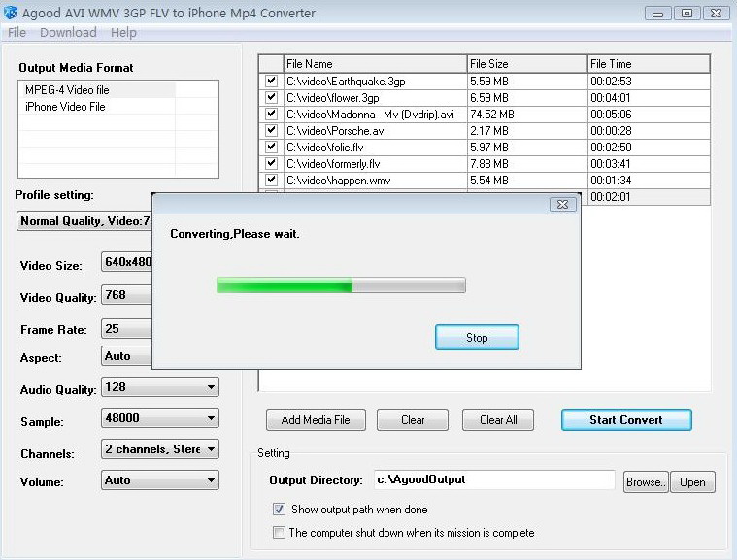
Task: Click the Start Convert button
Action: (626, 420)
